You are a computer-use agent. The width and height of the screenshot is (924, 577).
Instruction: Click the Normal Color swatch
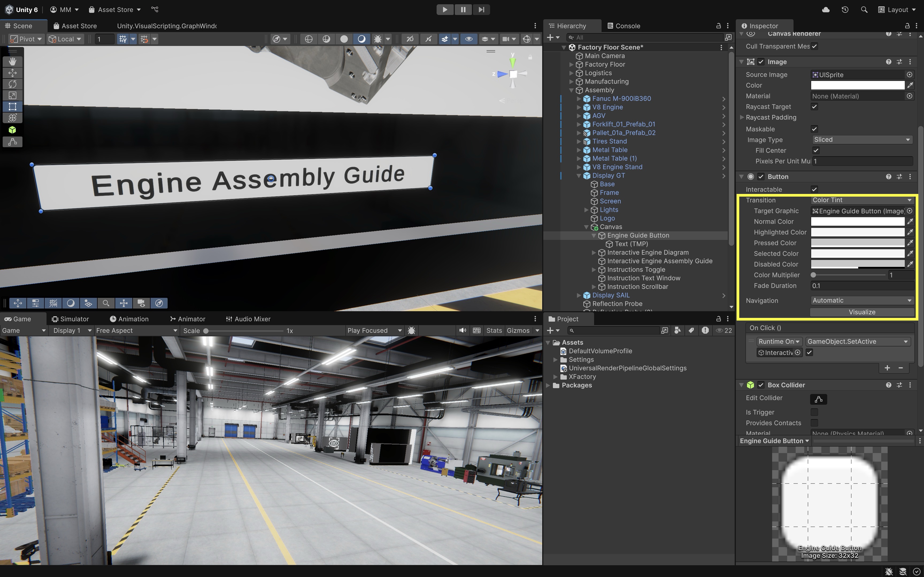pos(857,221)
